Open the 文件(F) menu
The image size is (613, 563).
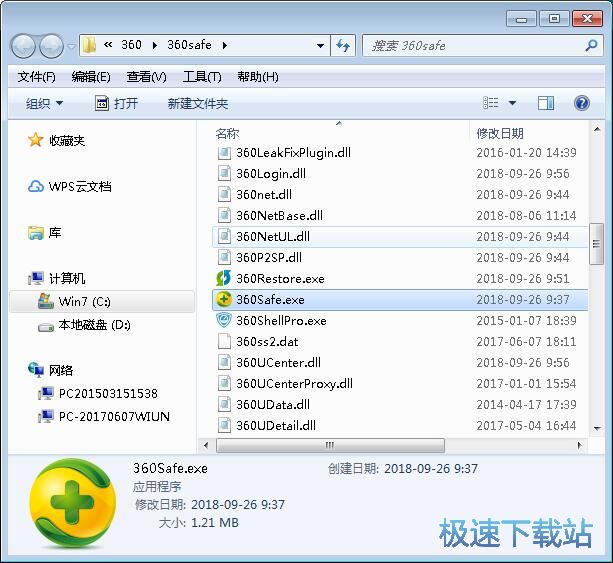coord(36,77)
